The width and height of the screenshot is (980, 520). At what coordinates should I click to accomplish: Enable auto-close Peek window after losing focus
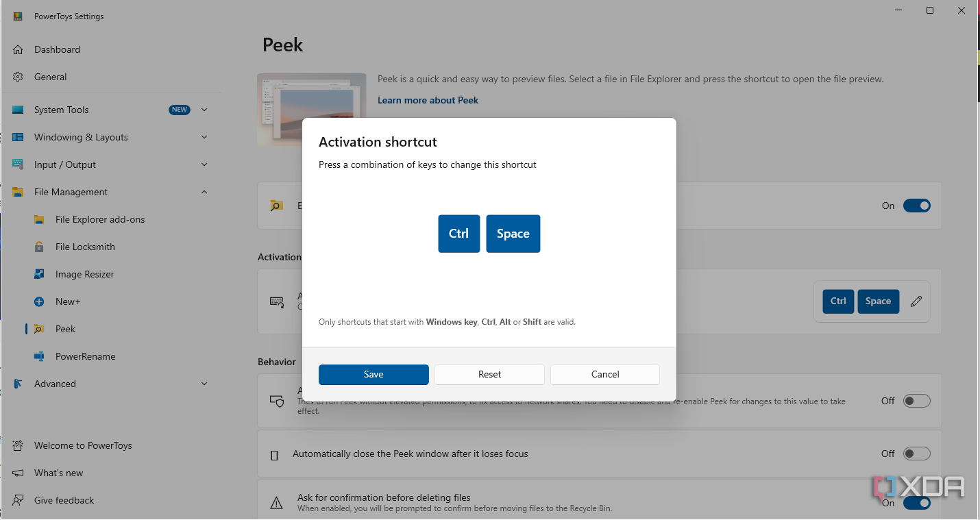coord(916,454)
